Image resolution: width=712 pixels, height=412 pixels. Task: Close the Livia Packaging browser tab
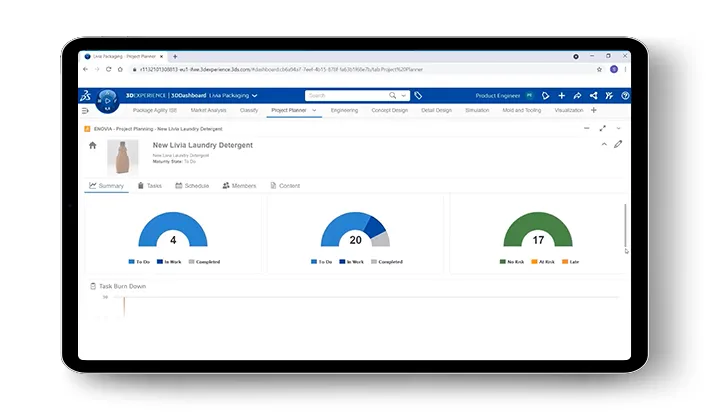tap(161, 57)
